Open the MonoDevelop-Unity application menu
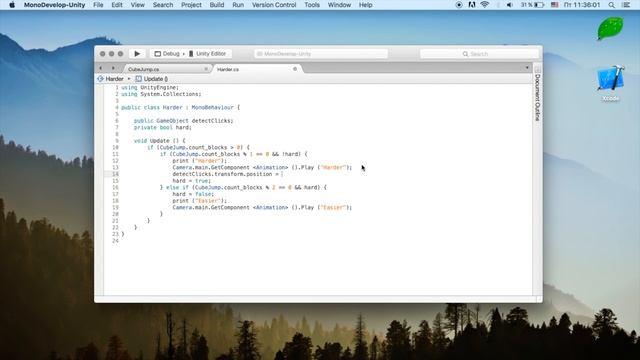This screenshot has width=640, height=360. point(54,5)
